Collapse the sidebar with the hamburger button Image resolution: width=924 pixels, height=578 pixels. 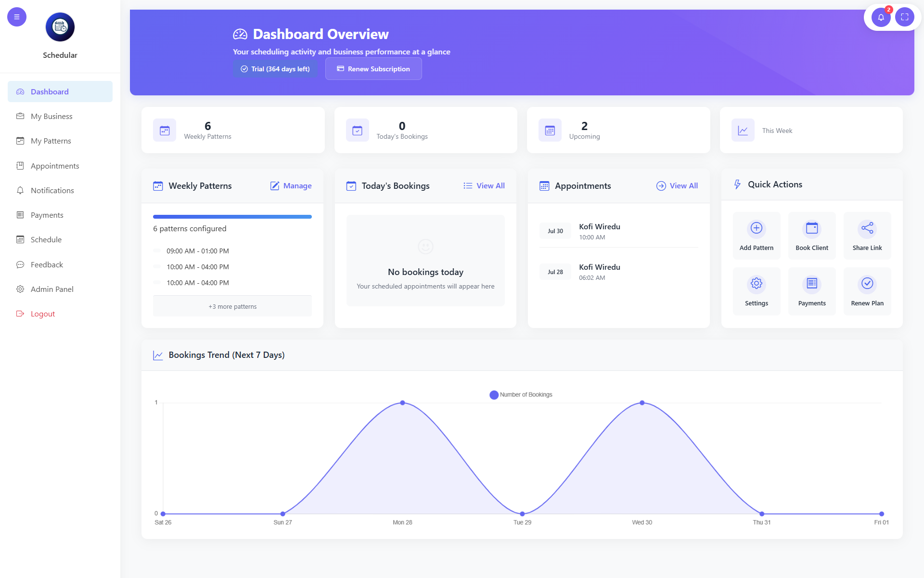click(17, 16)
